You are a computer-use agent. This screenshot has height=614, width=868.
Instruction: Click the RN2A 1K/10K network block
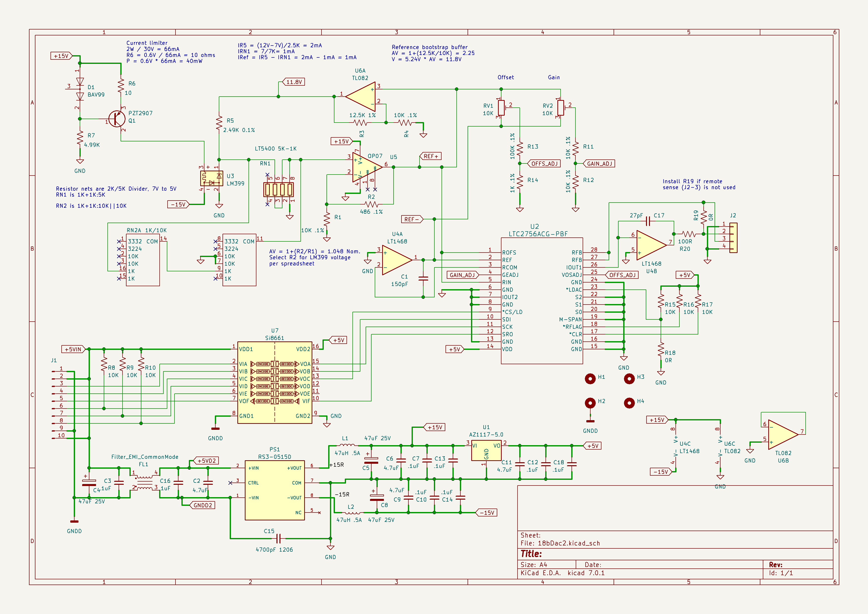(x=143, y=260)
